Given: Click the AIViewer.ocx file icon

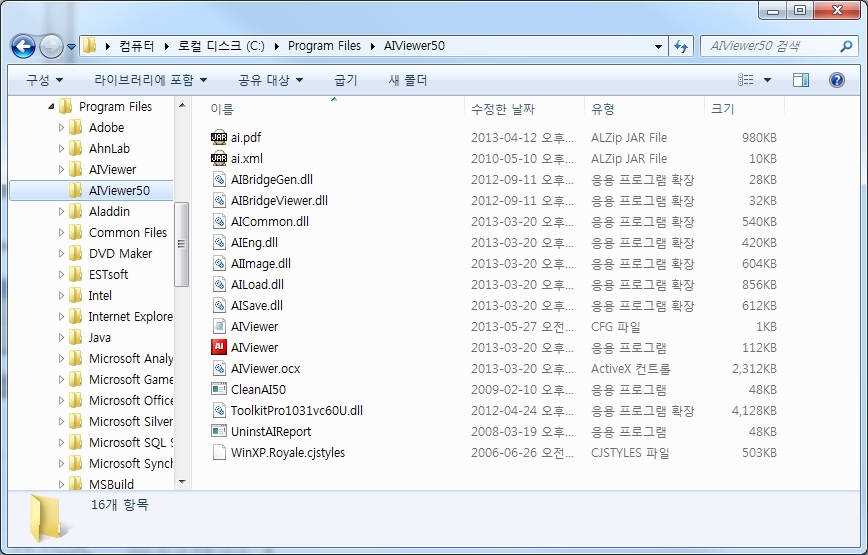Looking at the screenshot, I should point(219,369).
